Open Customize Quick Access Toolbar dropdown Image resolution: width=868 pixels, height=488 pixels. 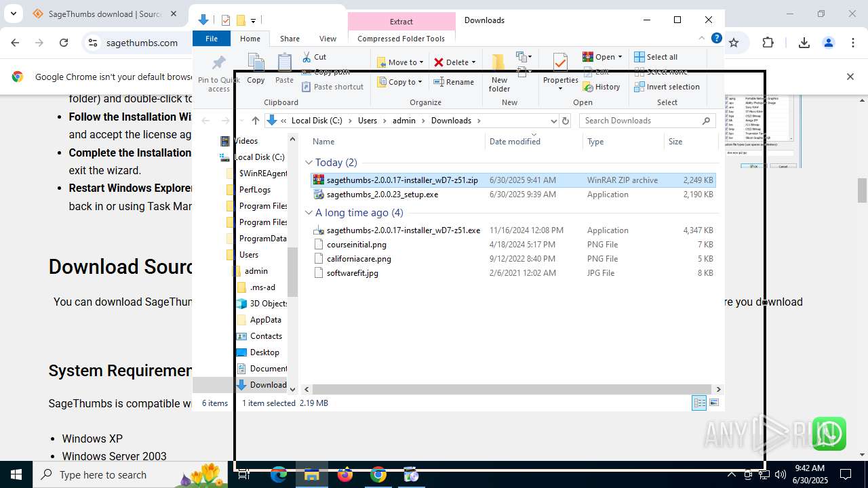(x=254, y=21)
